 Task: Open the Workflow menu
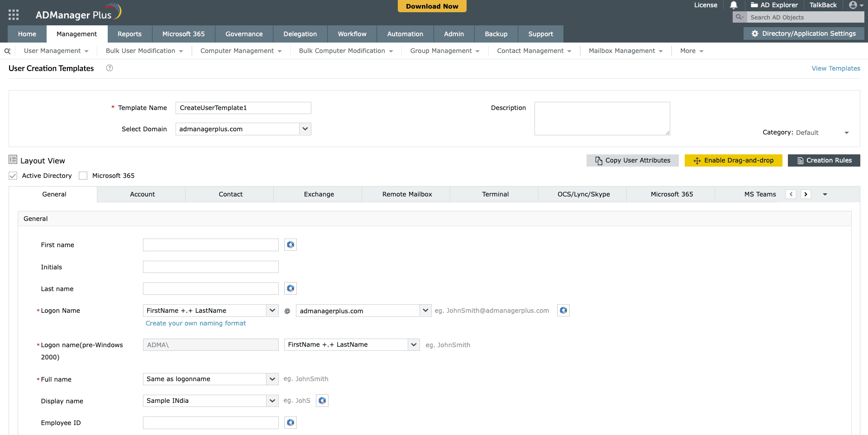[x=352, y=33]
